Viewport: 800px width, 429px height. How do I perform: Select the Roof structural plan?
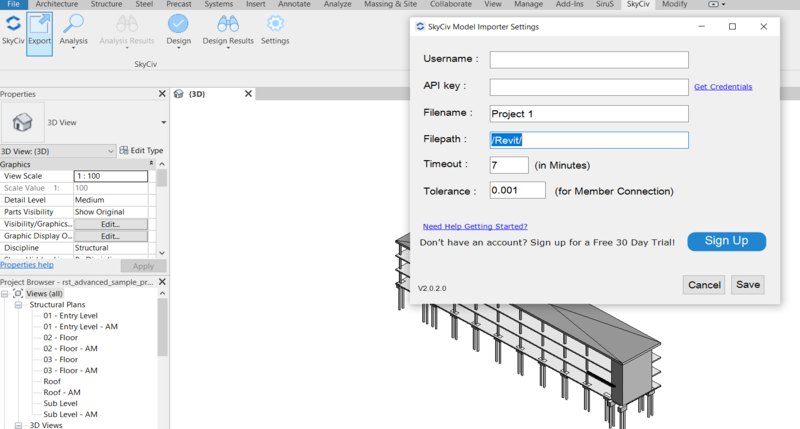52,381
